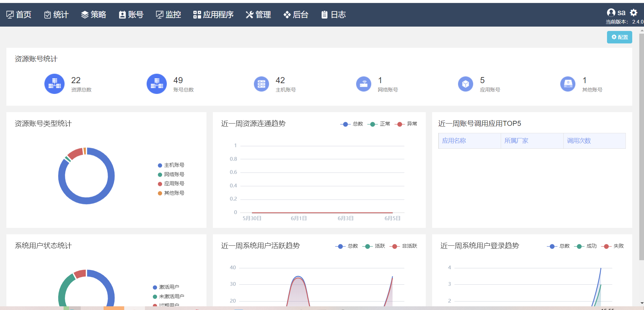The width and height of the screenshot is (644, 310).
Task: Toggle 总数 legend in user activity chart
Action: tap(346, 246)
